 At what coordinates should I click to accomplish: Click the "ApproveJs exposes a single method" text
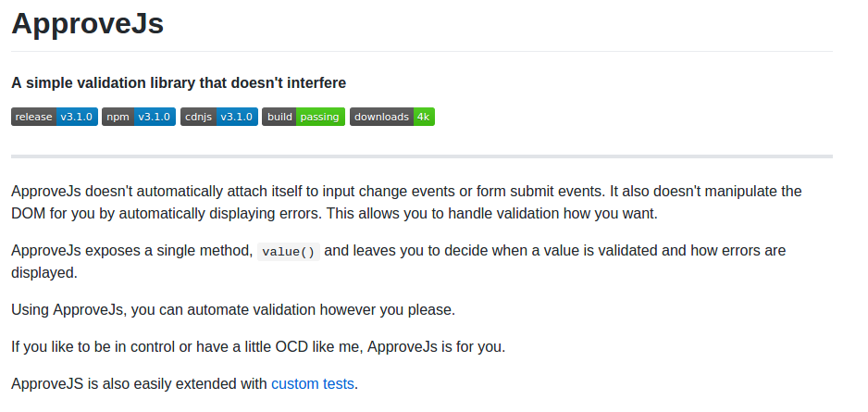131,251
